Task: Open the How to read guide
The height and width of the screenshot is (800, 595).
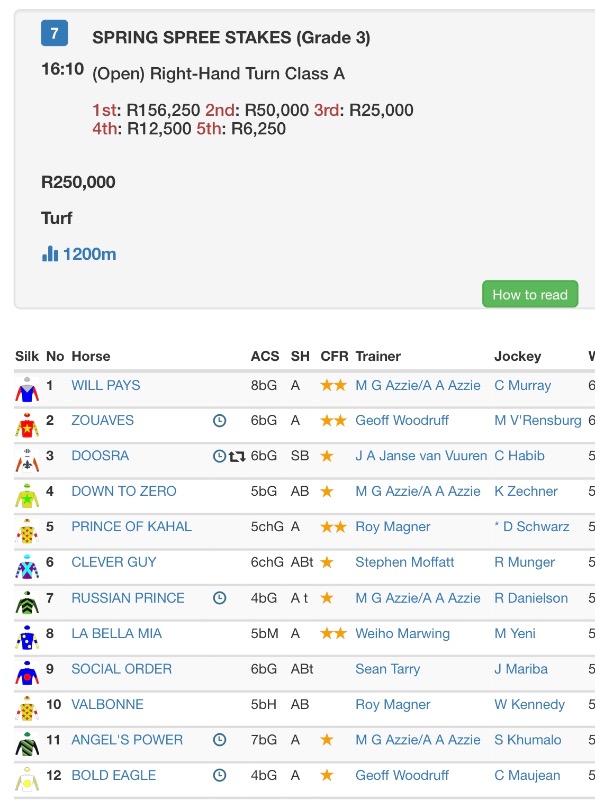Action: (x=530, y=294)
